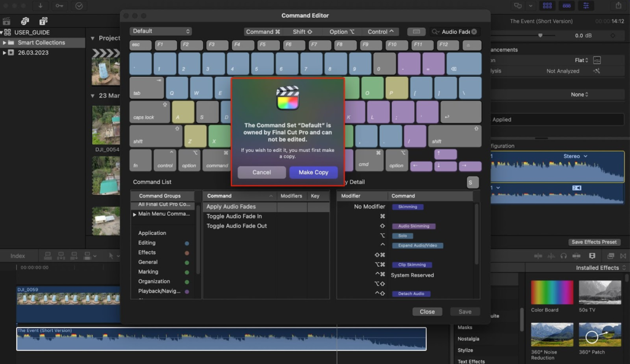Toggle the headphones audio skimming icon

pyautogui.click(x=564, y=256)
